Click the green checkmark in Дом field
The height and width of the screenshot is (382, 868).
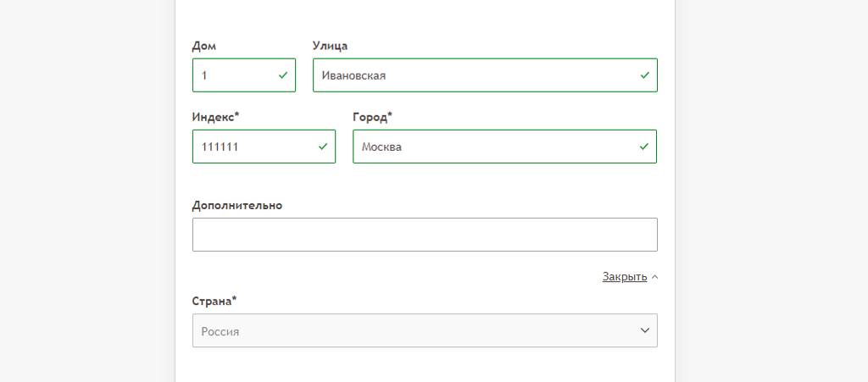[x=283, y=75]
